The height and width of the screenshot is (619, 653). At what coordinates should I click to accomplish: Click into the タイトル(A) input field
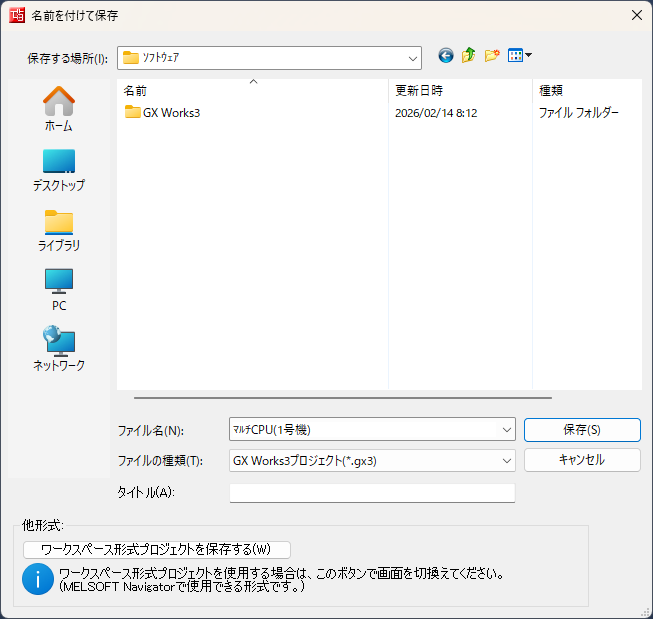(x=372, y=493)
